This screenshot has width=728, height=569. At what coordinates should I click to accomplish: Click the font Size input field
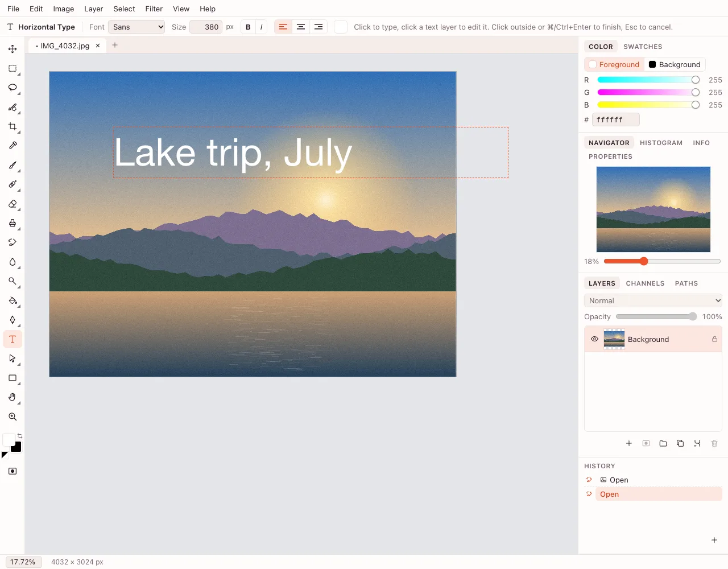tap(206, 27)
